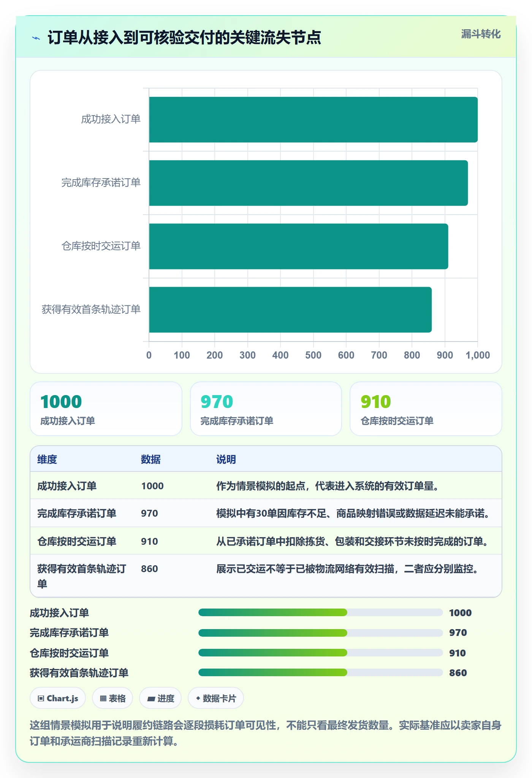
Task: Click the 成功接入订单 chart axis label
Action: [x=111, y=119]
